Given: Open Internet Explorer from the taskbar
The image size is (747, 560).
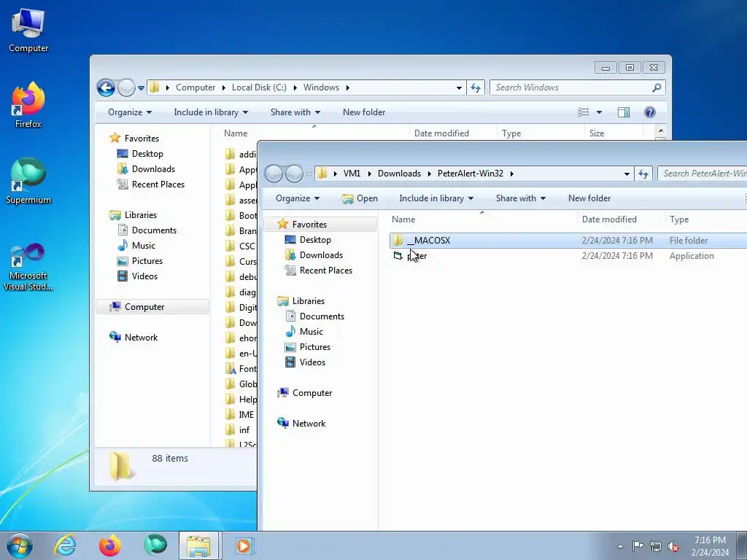Looking at the screenshot, I should (65, 545).
